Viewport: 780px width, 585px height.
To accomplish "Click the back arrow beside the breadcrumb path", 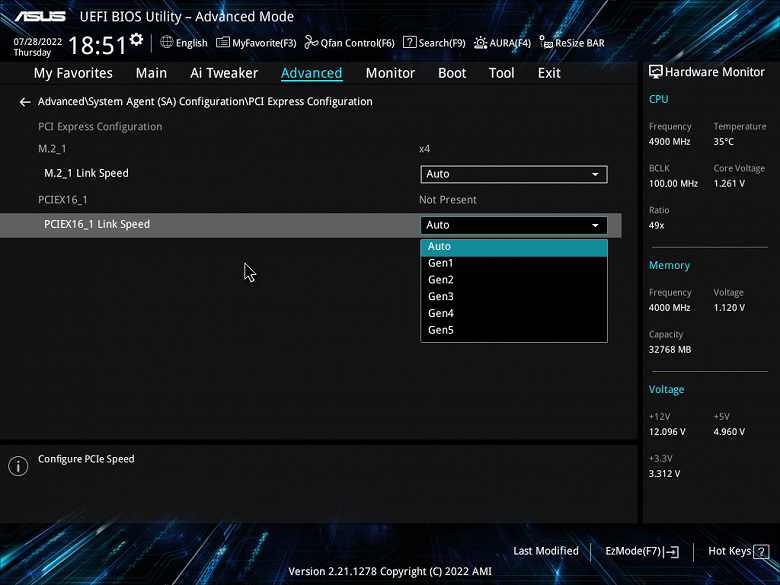I will tap(25, 102).
